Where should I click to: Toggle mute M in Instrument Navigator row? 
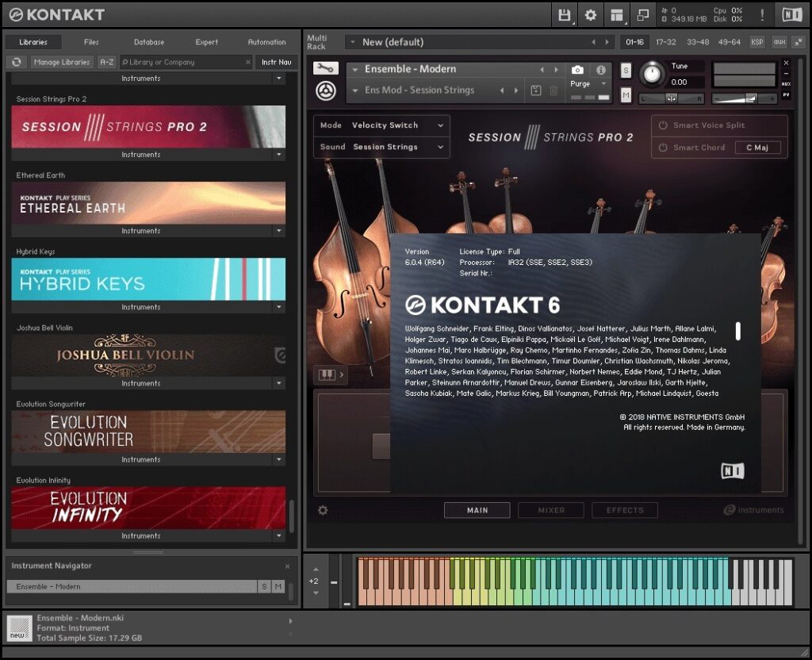[278, 586]
